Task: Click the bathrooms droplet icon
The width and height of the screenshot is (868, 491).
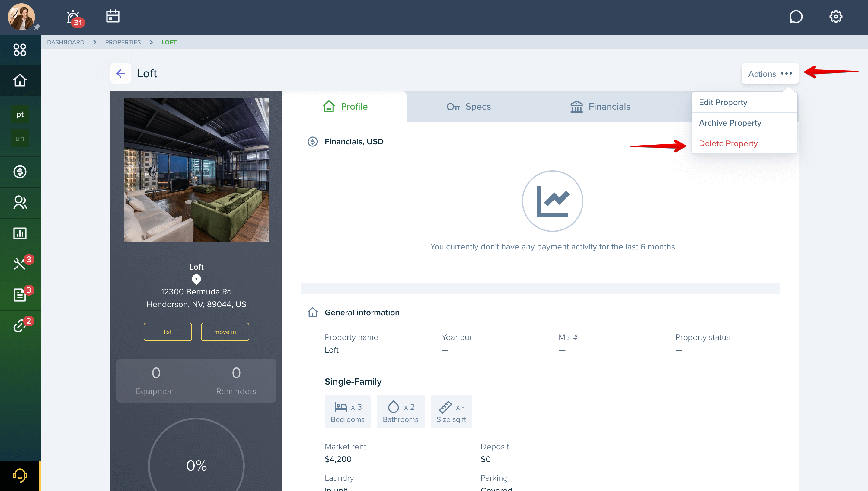Action: coord(394,407)
